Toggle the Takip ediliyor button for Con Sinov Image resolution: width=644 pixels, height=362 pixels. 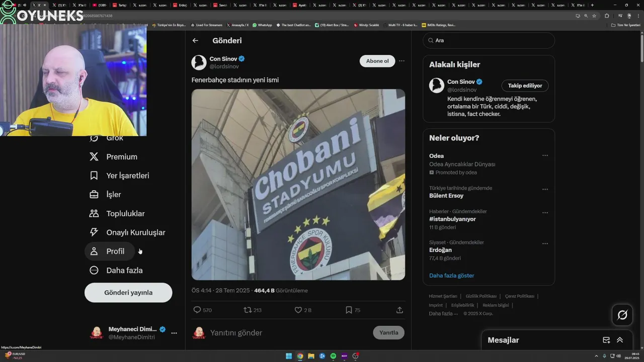coord(525,86)
